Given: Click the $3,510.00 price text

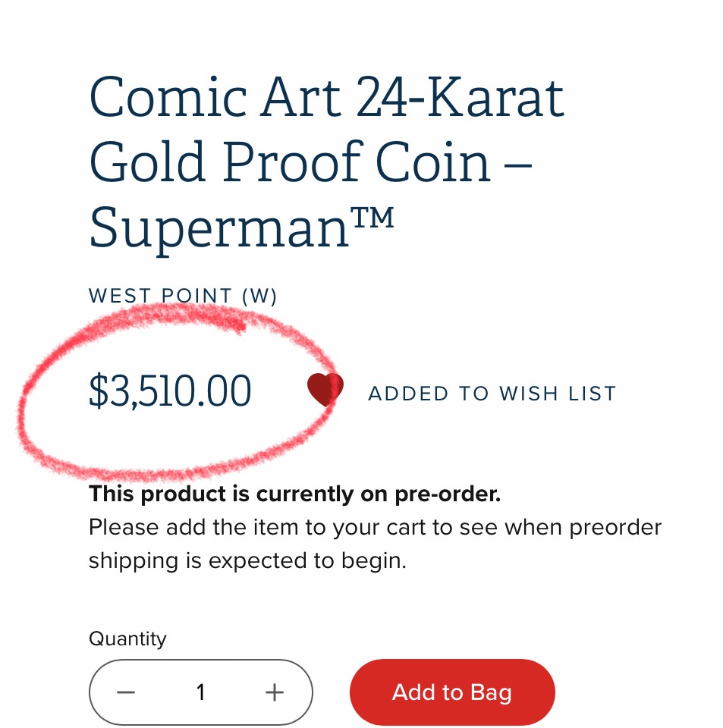Looking at the screenshot, I should 170,392.
